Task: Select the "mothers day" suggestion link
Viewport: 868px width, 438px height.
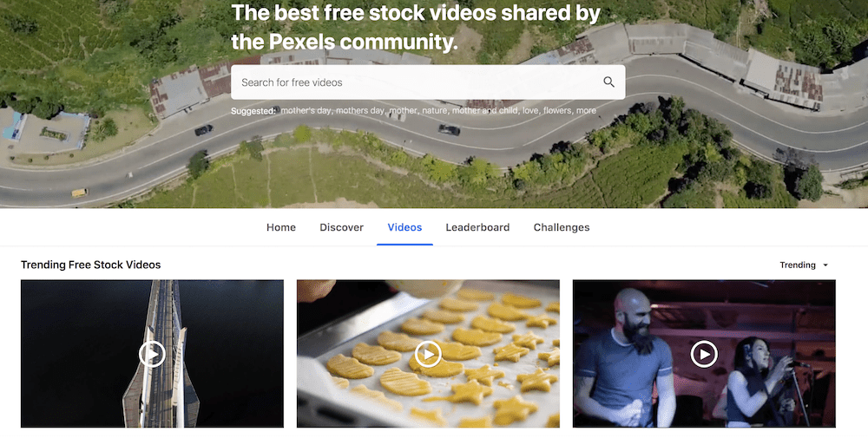Action: click(360, 111)
